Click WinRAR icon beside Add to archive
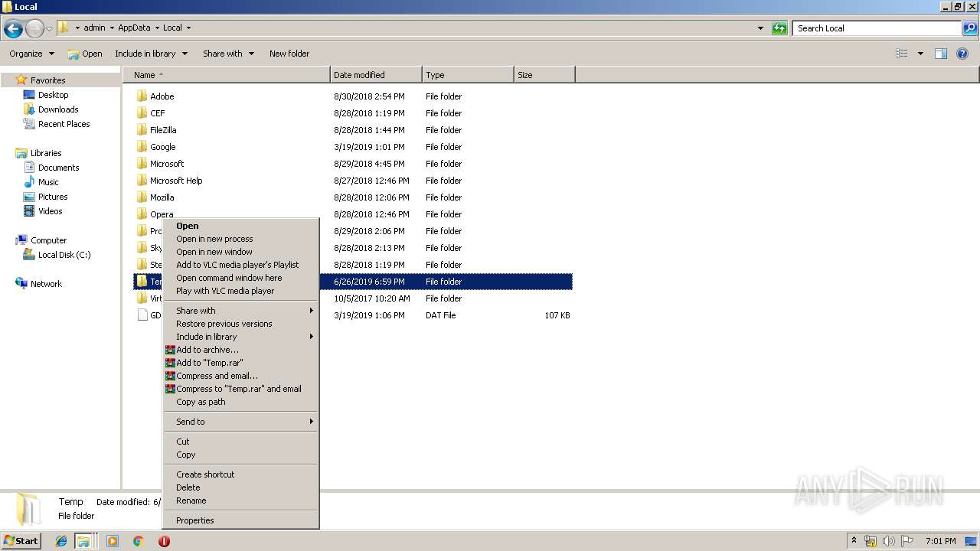The height and width of the screenshot is (551, 980). point(170,350)
